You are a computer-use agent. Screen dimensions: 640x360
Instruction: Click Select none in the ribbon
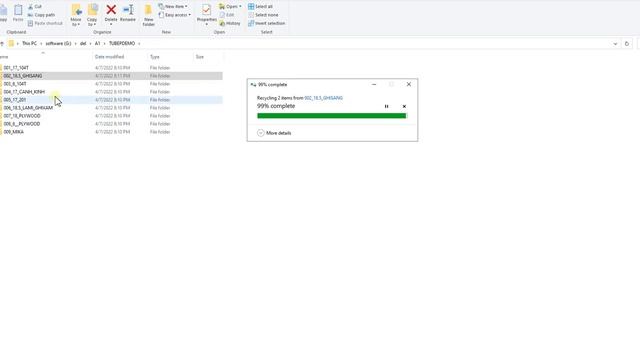(263, 15)
